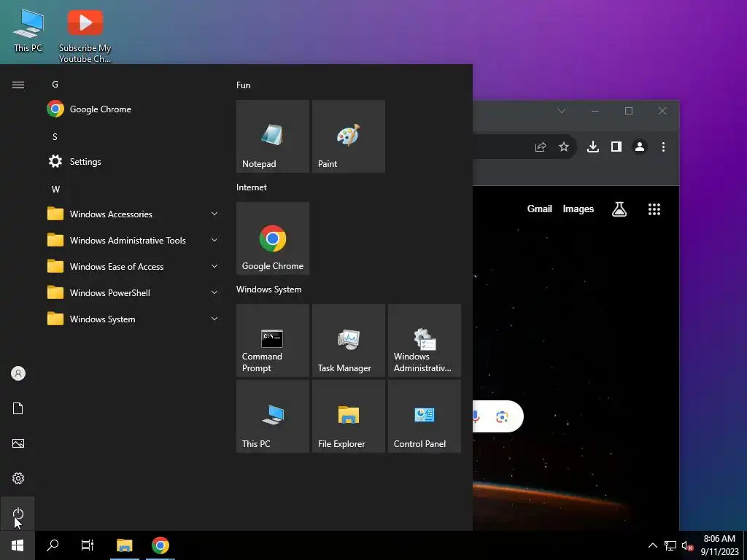The image size is (747, 560).
Task: Open Google Search Labs flask icon
Action: (619, 209)
